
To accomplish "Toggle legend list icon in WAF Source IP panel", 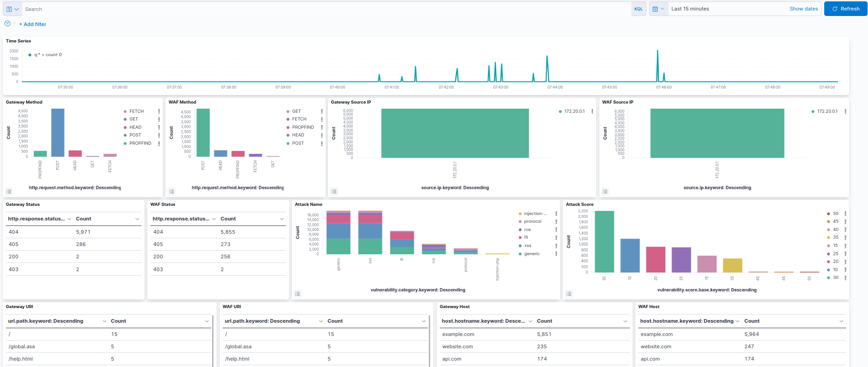I will (605, 191).
